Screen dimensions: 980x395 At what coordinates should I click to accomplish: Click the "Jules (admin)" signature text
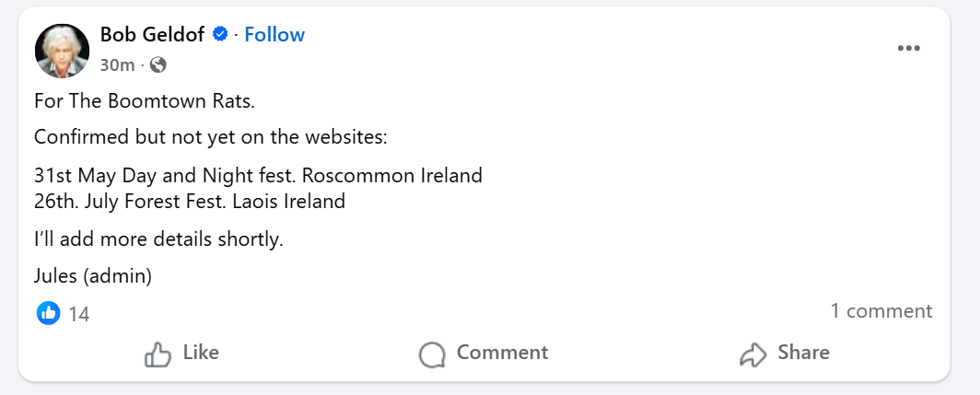click(92, 274)
